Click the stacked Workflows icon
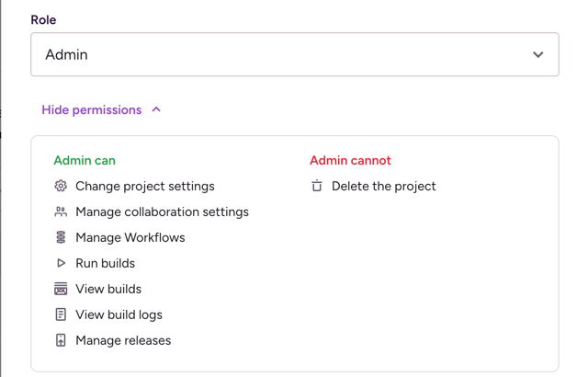Image resolution: width=588 pixels, height=377 pixels. coord(61,237)
